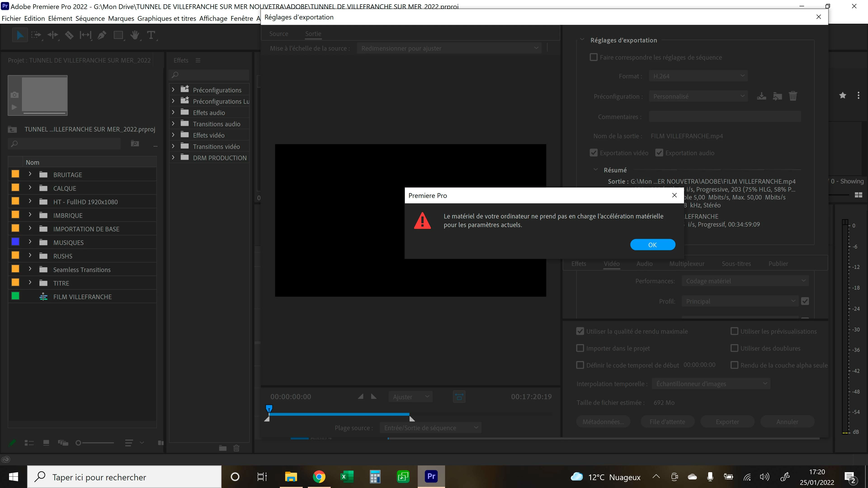The image size is (868, 488).
Task: Open the Séquence menu
Action: coord(90,18)
